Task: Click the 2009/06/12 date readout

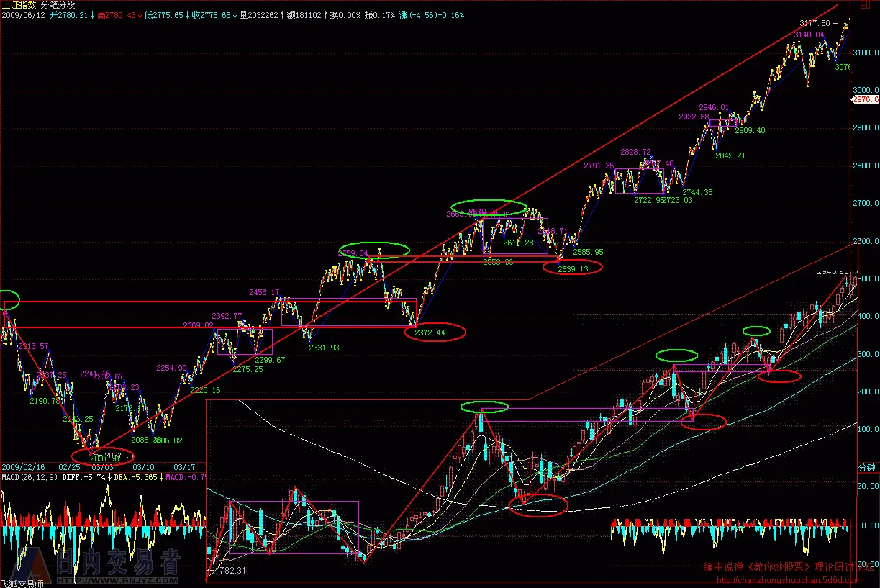Action: (x=23, y=14)
